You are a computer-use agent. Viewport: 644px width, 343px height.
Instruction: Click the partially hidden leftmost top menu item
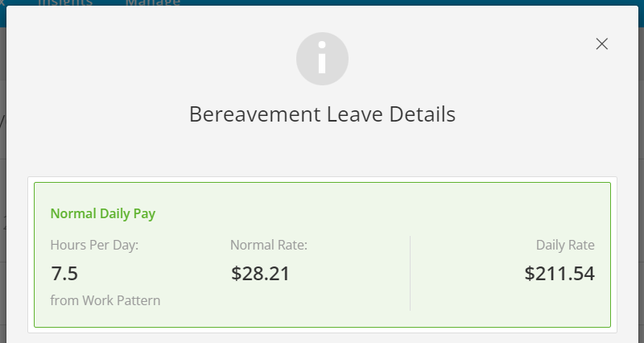2,2
